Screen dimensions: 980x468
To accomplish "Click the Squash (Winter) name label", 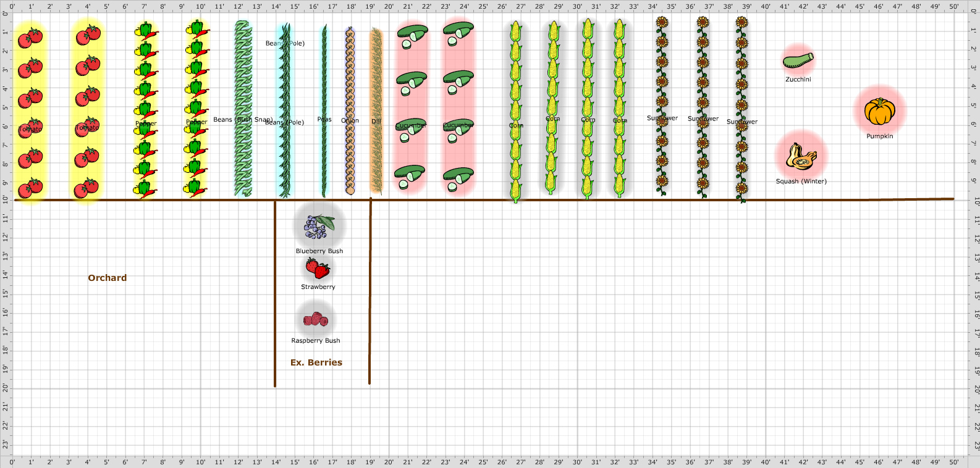I will point(801,182).
